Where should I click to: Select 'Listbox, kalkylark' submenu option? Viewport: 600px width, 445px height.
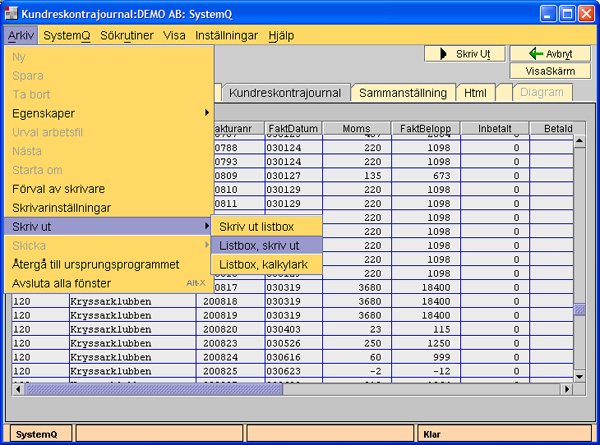(x=264, y=264)
